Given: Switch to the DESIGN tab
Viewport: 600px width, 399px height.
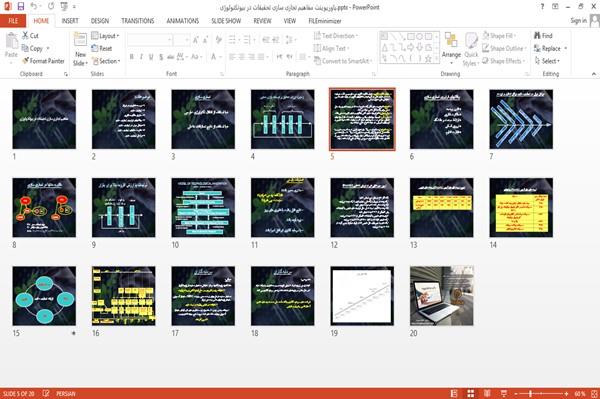Looking at the screenshot, I should 100,21.
